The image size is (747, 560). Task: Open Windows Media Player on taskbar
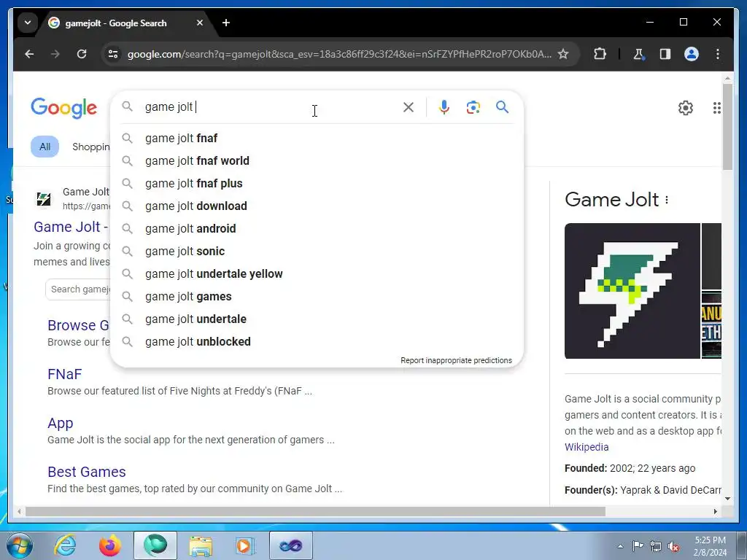pyautogui.click(x=245, y=545)
